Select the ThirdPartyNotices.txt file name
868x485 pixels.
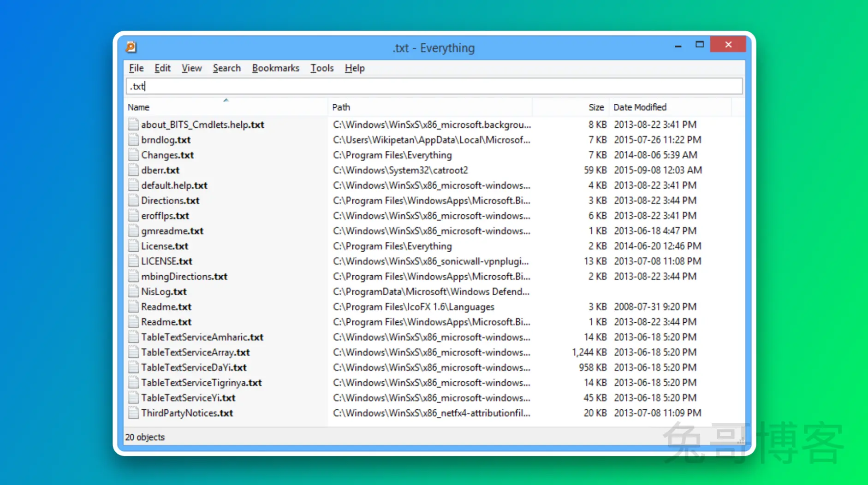tap(187, 413)
